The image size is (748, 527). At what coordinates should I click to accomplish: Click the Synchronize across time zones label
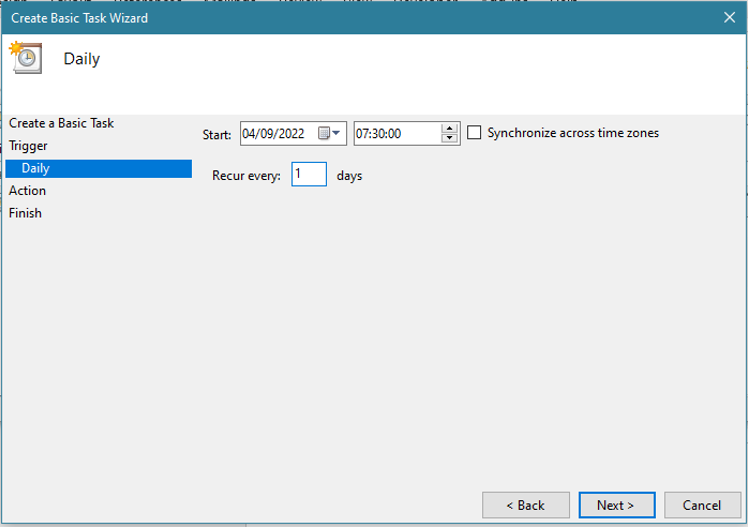click(x=572, y=133)
